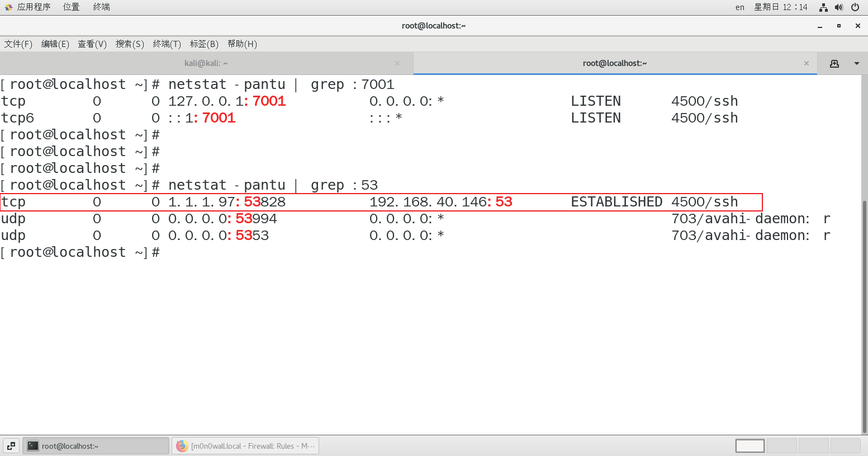Minimize the terminal window
Image resolution: width=868 pixels, height=456 pixels.
820,26
